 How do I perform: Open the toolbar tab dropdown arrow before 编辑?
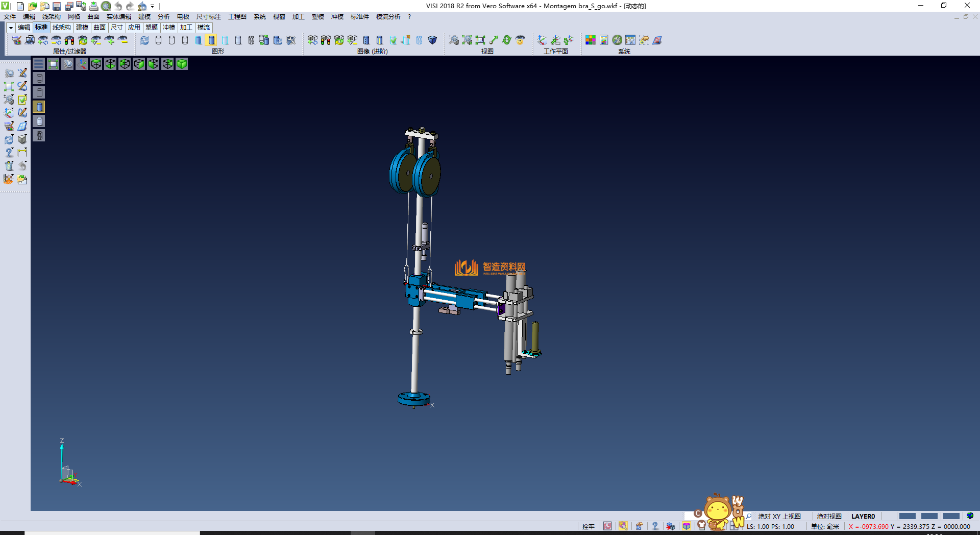[10, 28]
